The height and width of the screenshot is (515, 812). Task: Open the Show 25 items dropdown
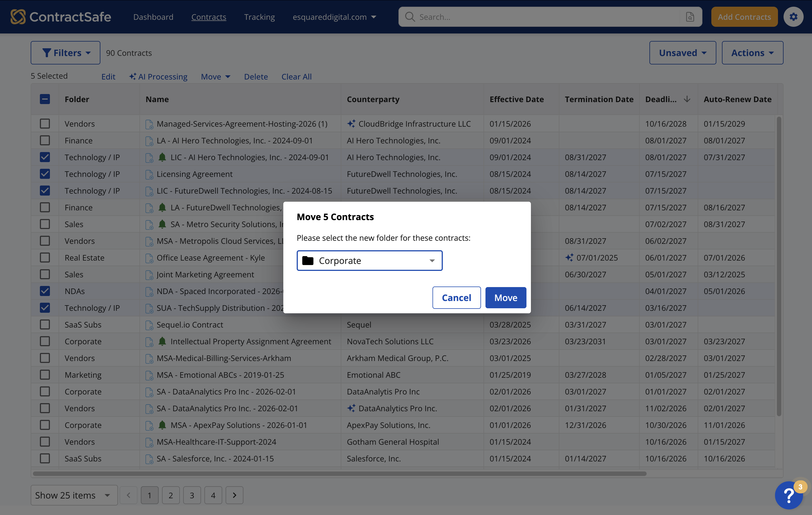click(x=74, y=495)
